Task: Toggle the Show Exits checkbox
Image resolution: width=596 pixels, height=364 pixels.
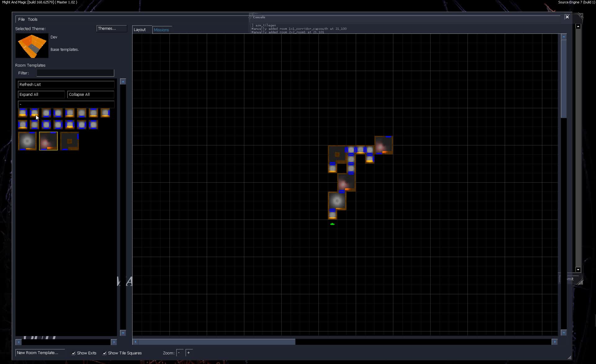Action: coord(74,353)
